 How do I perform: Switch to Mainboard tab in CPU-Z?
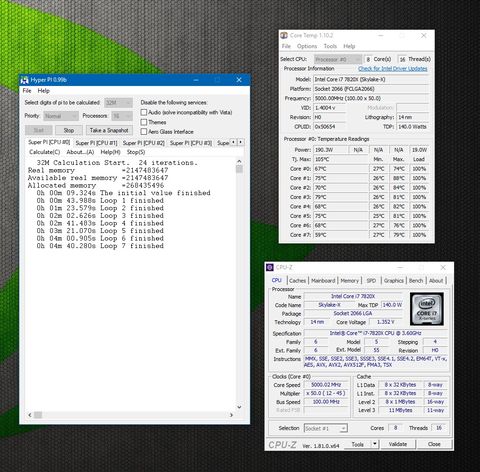[323, 281]
